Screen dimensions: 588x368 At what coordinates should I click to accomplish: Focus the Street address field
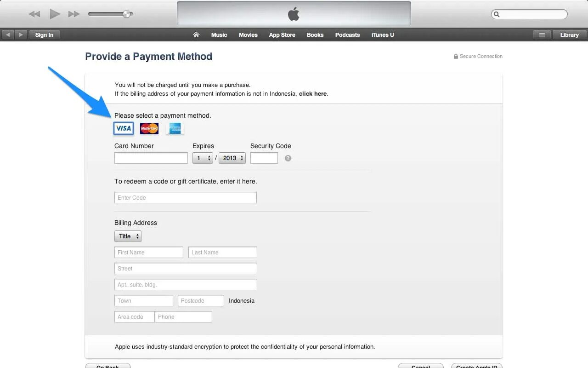(186, 269)
